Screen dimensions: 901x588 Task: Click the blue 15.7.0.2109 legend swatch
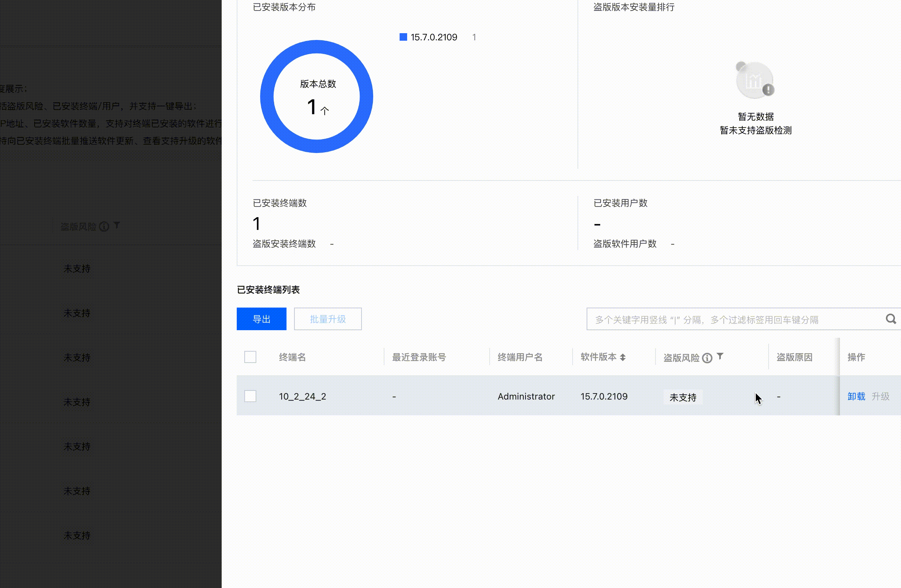tap(403, 37)
